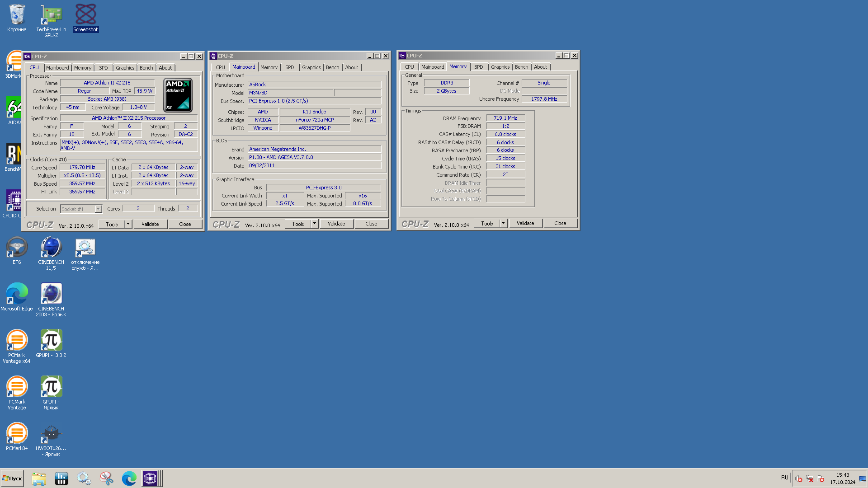Click the RU language indicator in the tray
868x488 pixels.
coord(784,478)
